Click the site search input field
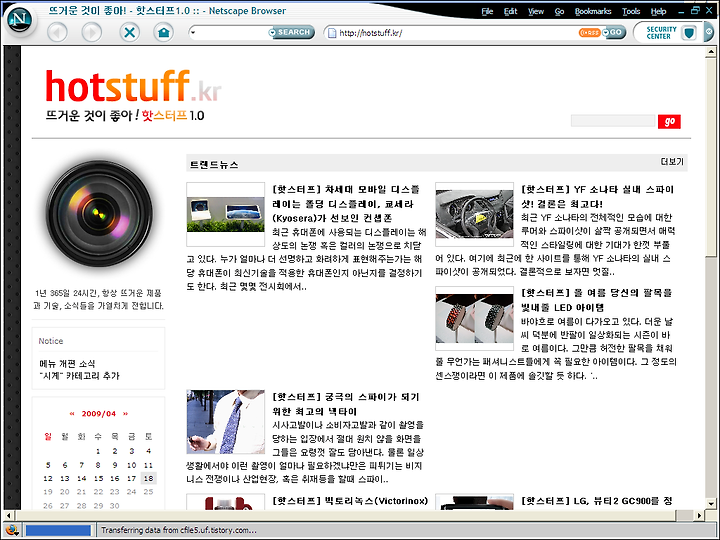Screen dimensions: 720x540 coord(613,121)
